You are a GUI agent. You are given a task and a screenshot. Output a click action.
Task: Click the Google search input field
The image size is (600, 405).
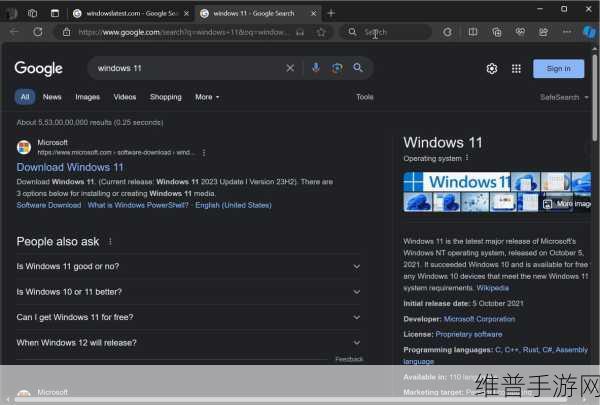point(189,68)
